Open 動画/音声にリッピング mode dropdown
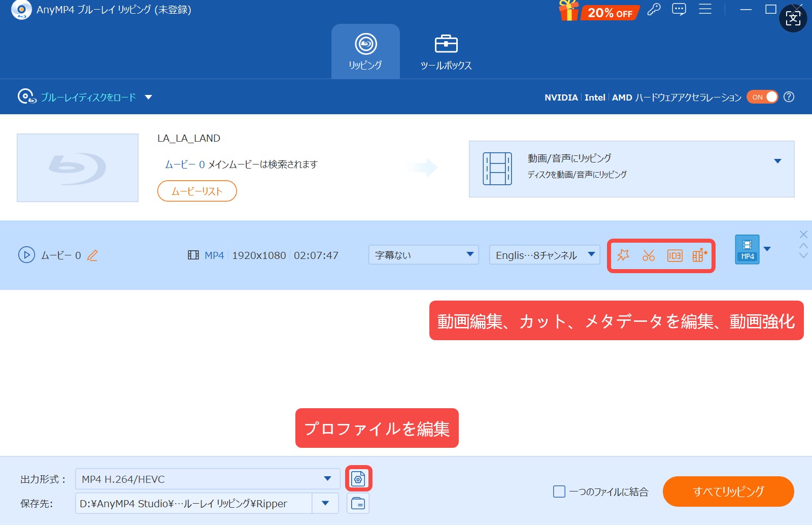The height and width of the screenshot is (525, 812). (x=631, y=169)
